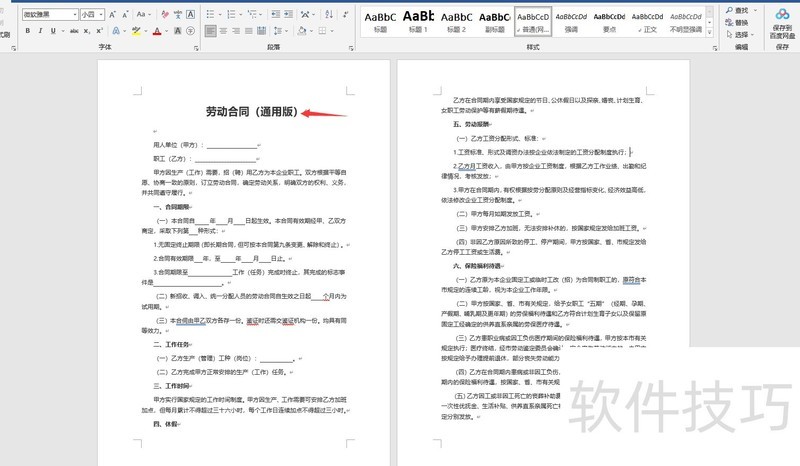Toggle strikethrough text formatting
The height and width of the screenshot is (466, 800).
coord(72,31)
